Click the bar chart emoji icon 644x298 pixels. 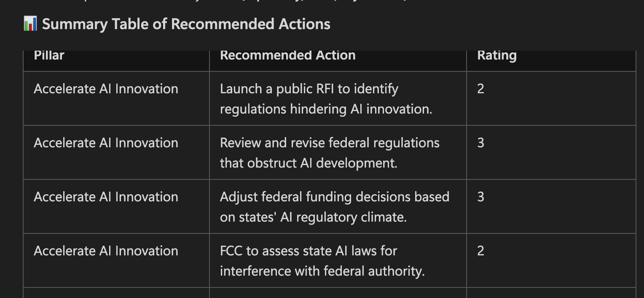[30, 24]
